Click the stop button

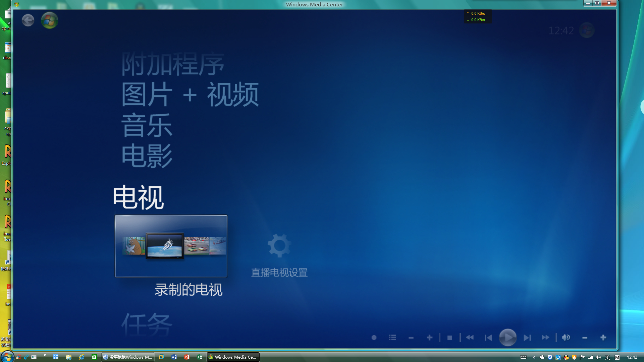coord(450,338)
